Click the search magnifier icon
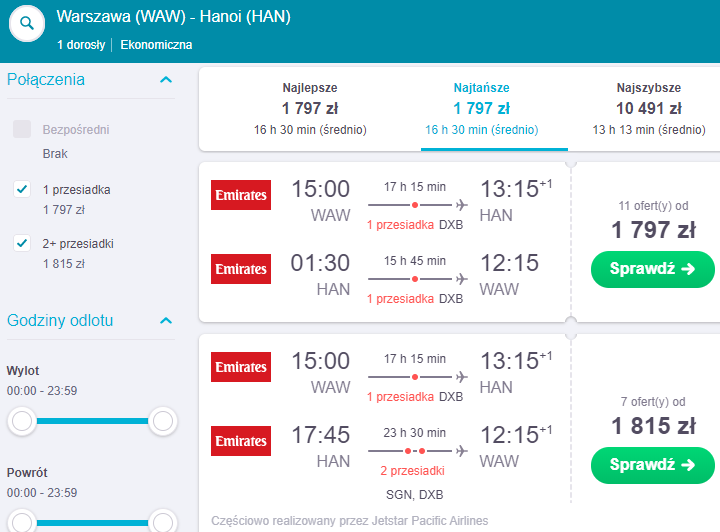The image size is (720, 532). point(27,23)
